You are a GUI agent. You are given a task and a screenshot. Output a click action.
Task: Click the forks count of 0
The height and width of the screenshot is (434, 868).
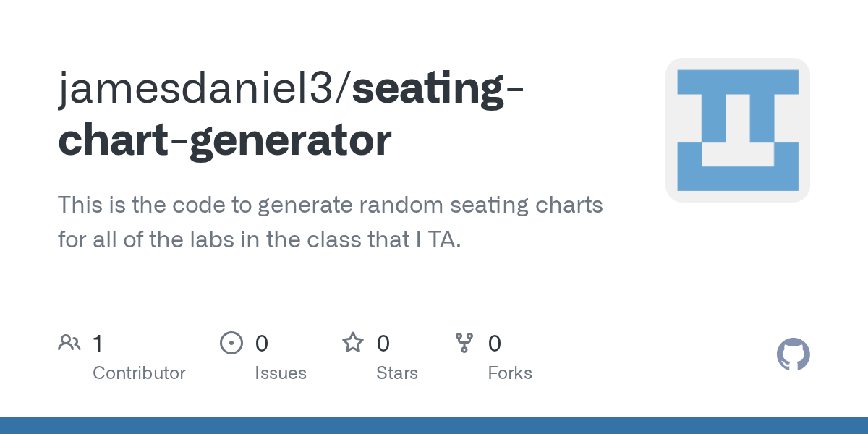click(x=495, y=344)
